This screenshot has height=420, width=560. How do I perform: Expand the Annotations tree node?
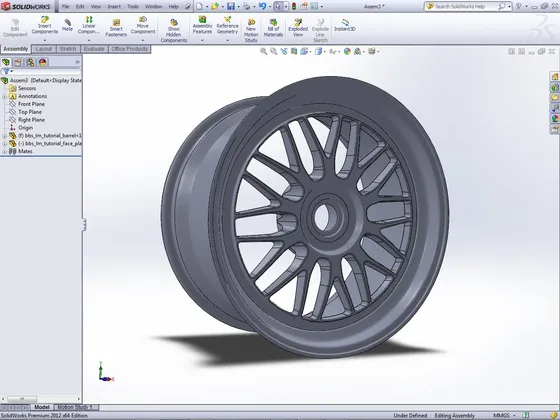(5, 96)
